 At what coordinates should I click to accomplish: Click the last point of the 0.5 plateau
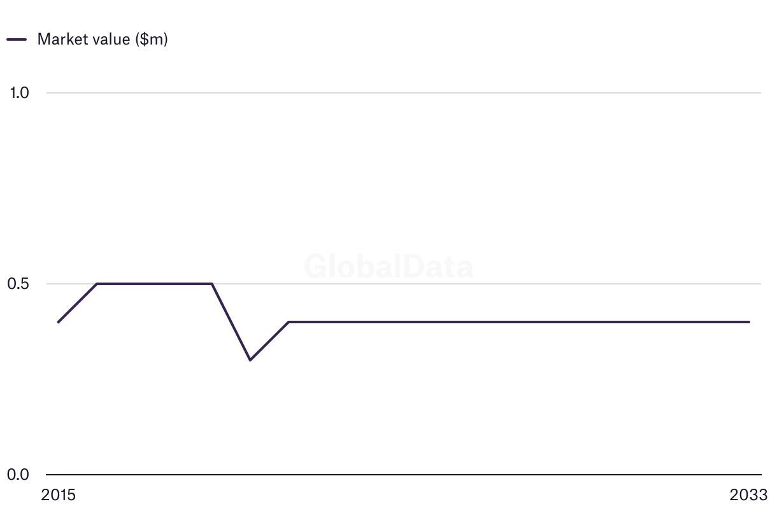(x=211, y=284)
